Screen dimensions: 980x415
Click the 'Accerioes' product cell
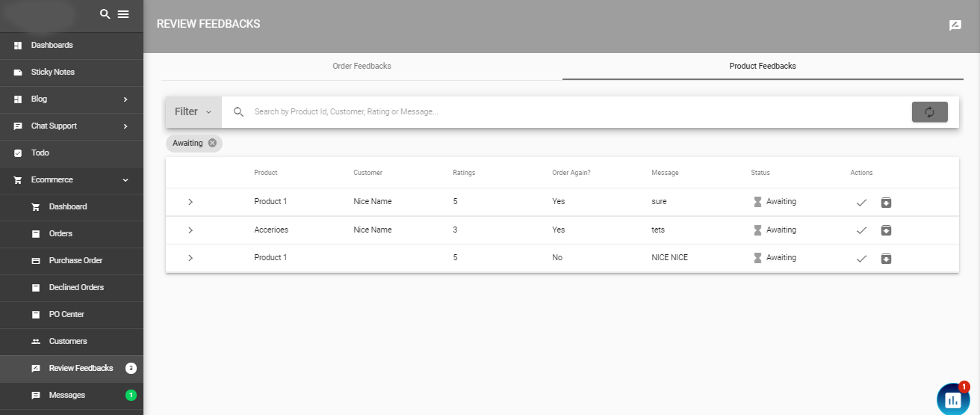point(271,230)
